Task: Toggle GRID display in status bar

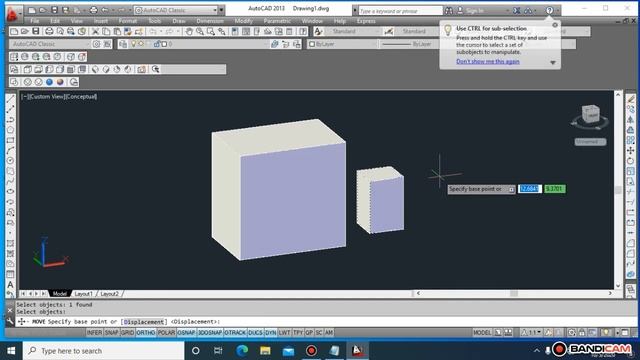Action: point(127,333)
